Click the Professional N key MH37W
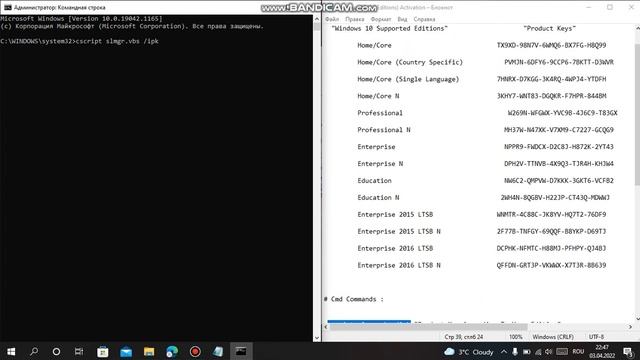The width and height of the screenshot is (640, 360). point(559,130)
